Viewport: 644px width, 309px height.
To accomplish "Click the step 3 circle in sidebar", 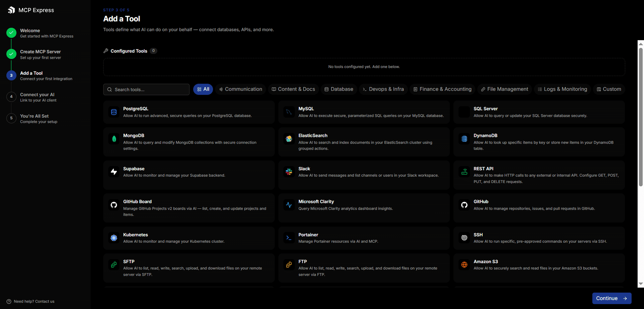I will 11,75.
